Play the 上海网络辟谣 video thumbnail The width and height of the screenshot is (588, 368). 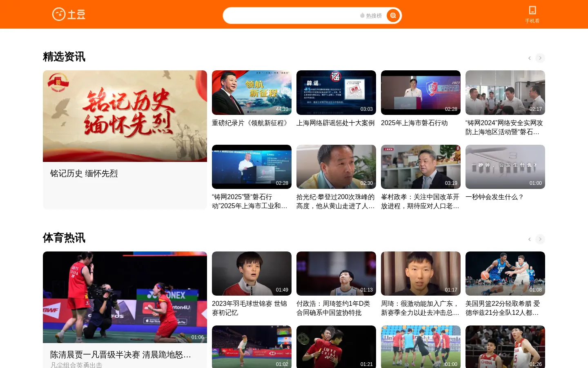pos(336,92)
